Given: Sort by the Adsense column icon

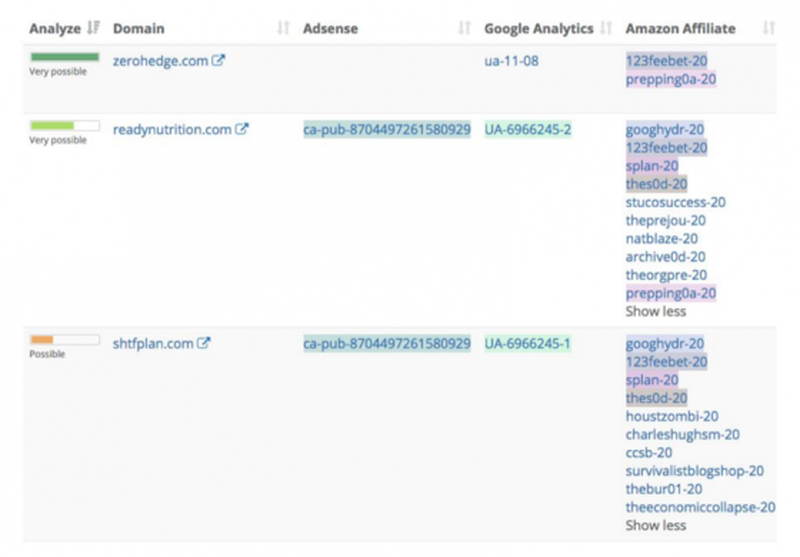Looking at the screenshot, I should click(464, 28).
